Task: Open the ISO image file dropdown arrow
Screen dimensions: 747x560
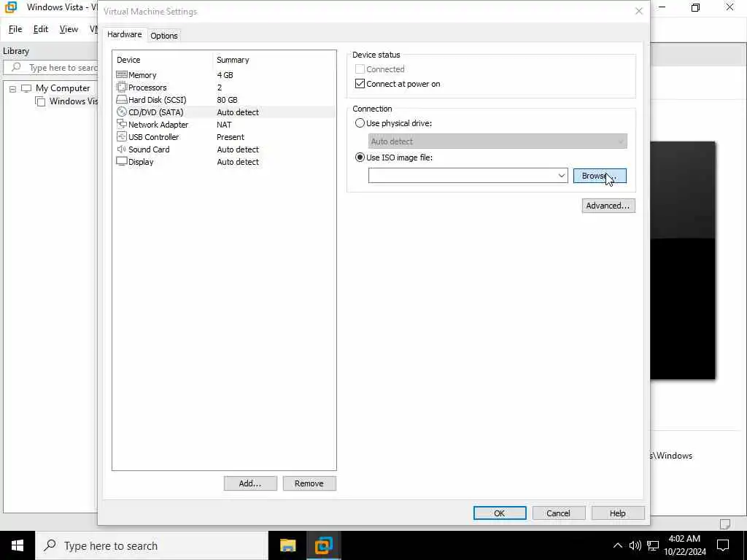Action: click(x=561, y=176)
